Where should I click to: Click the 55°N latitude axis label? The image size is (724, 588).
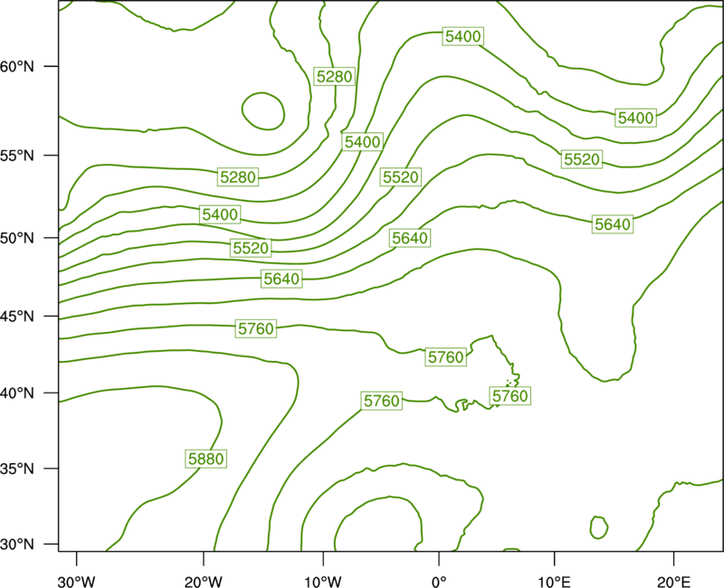(x=17, y=156)
